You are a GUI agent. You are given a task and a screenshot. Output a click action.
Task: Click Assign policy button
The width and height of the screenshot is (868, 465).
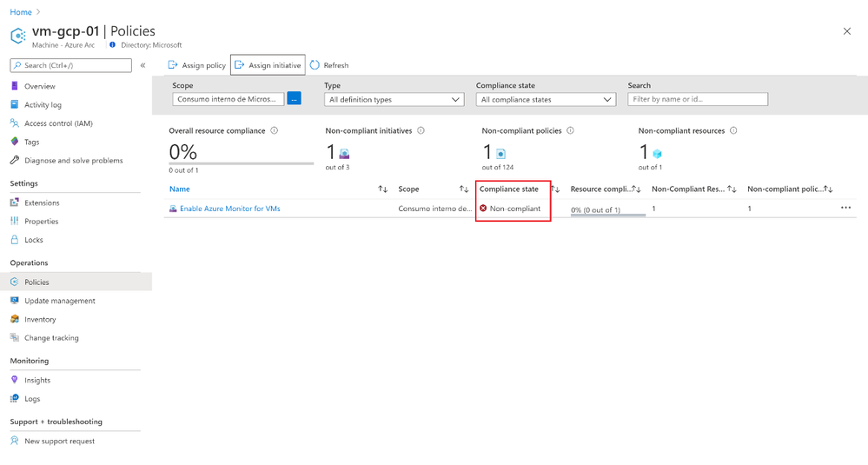[197, 65]
